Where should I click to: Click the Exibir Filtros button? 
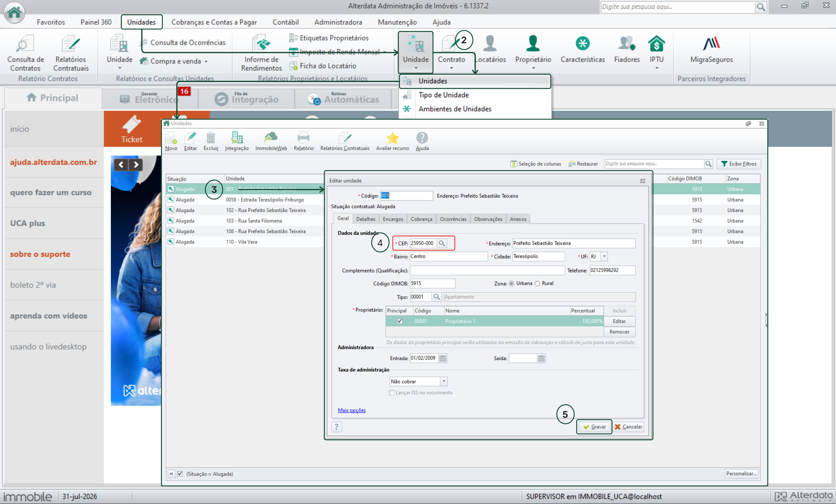point(739,164)
